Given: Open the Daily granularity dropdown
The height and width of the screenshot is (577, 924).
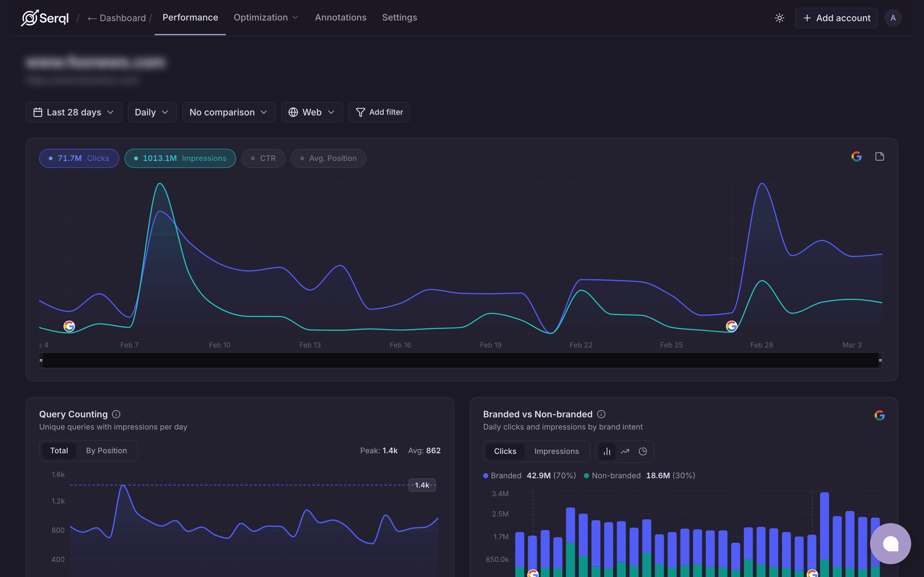Looking at the screenshot, I should coord(151,112).
